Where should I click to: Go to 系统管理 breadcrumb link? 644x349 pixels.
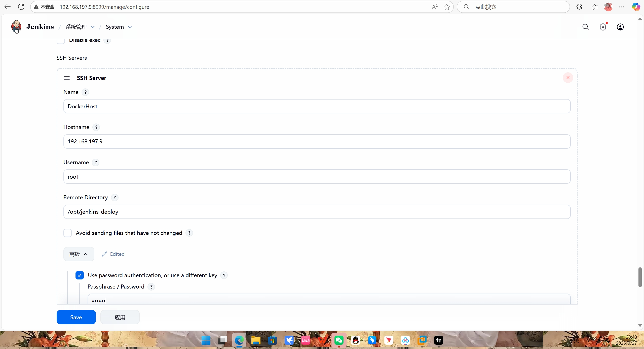point(76,27)
